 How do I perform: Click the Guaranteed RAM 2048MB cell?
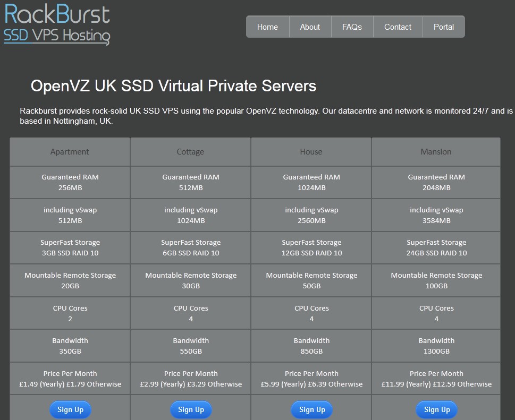tap(436, 183)
